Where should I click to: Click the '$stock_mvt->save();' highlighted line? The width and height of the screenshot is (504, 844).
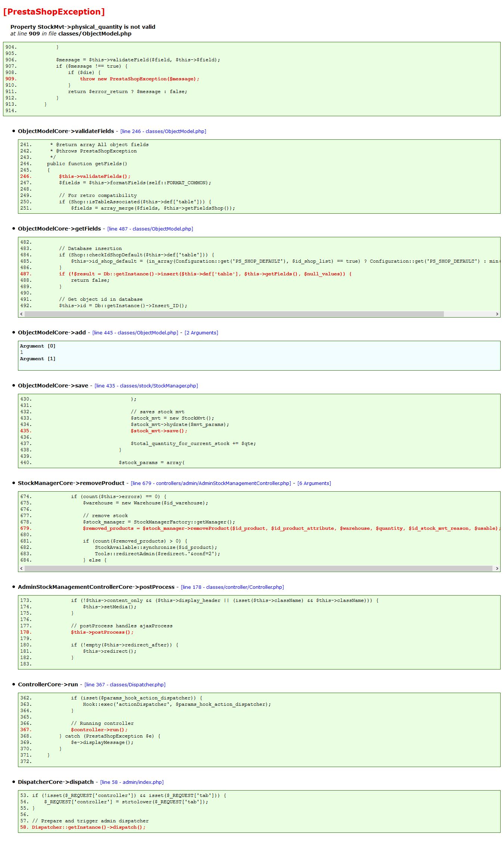pyautogui.click(x=159, y=431)
